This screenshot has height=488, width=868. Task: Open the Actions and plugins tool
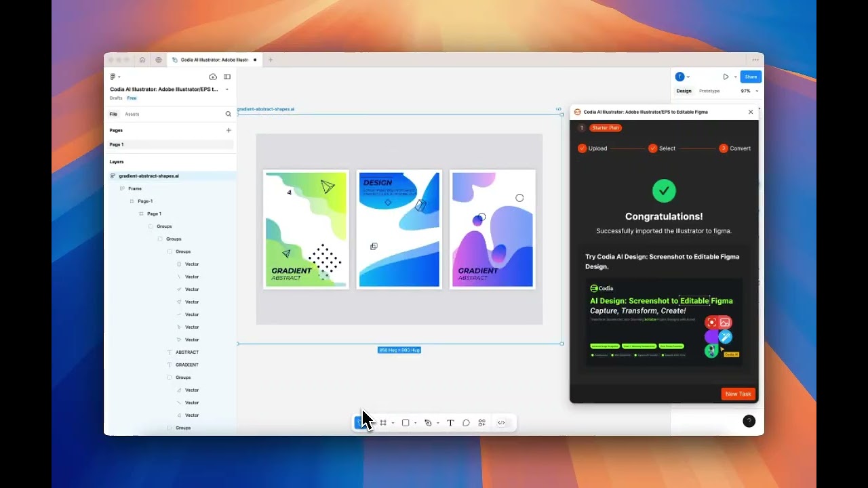pos(481,423)
